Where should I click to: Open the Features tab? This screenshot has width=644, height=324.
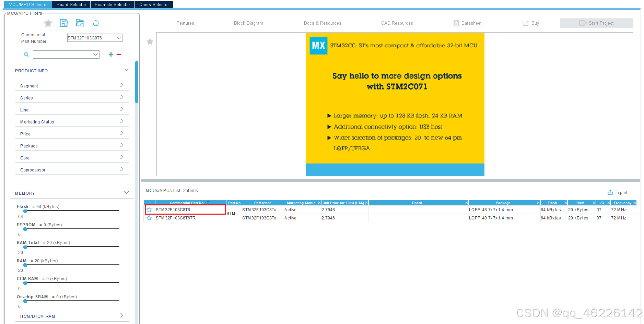tap(185, 23)
